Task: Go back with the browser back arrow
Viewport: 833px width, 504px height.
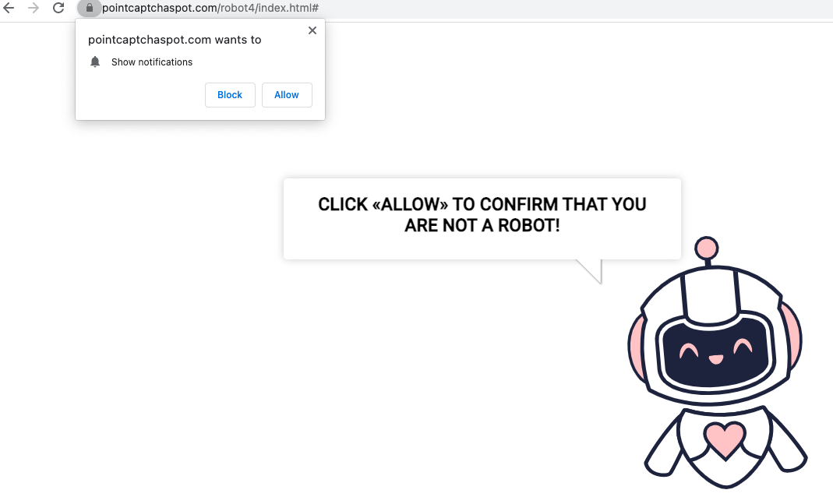Action: pyautogui.click(x=9, y=8)
